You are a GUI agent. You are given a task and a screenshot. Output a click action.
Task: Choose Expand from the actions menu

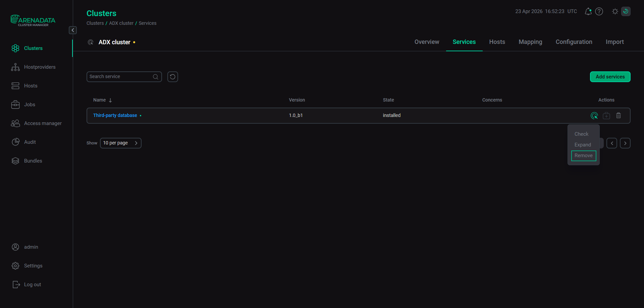coord(583,145)
